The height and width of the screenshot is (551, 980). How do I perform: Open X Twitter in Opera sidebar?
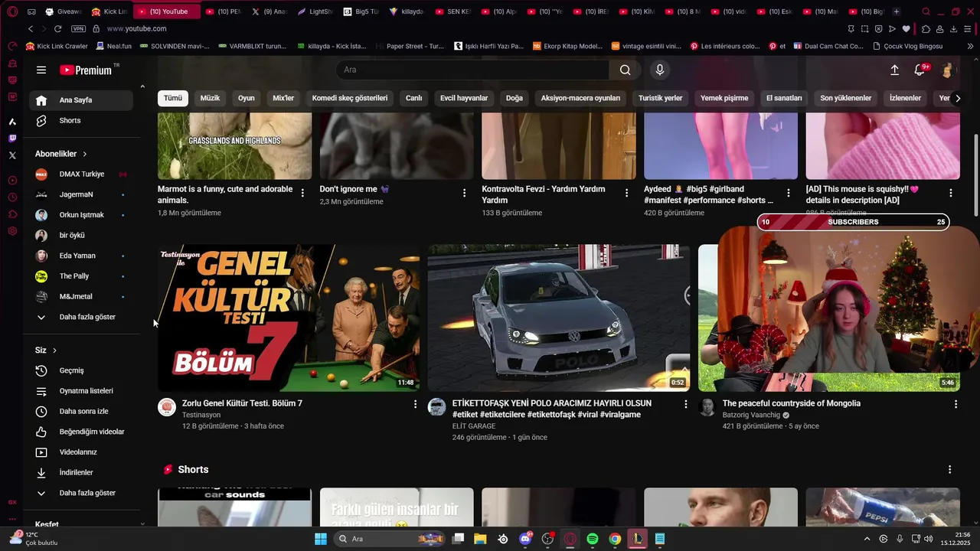pyautogui.click(x=12, y=155)
